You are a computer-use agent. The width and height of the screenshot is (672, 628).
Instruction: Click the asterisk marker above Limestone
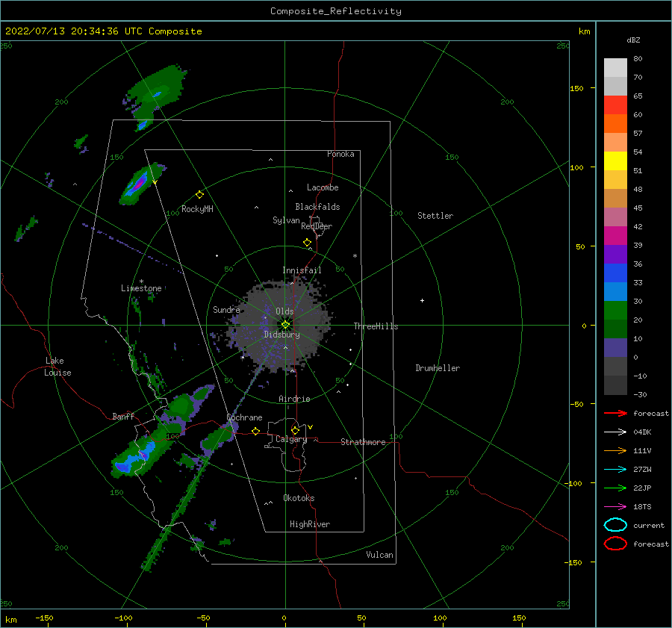coord(141,282)
